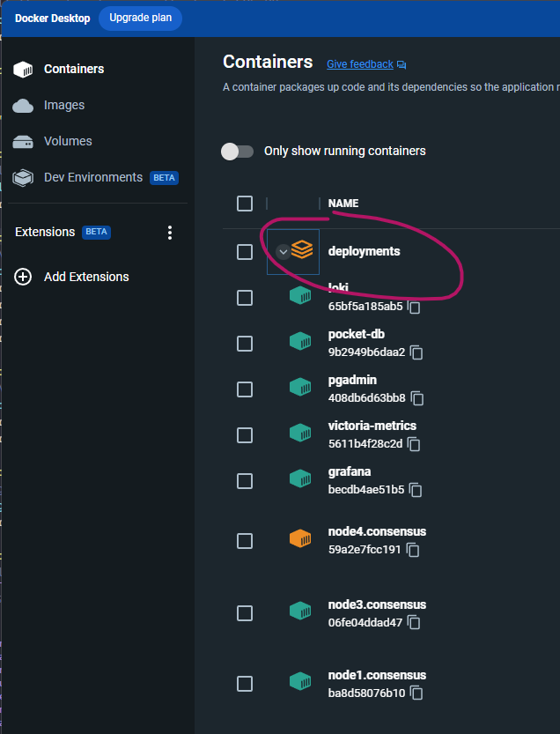560x734 pixels.
Task: Enable the only show running containers toggle
Action: coord(238,151)
